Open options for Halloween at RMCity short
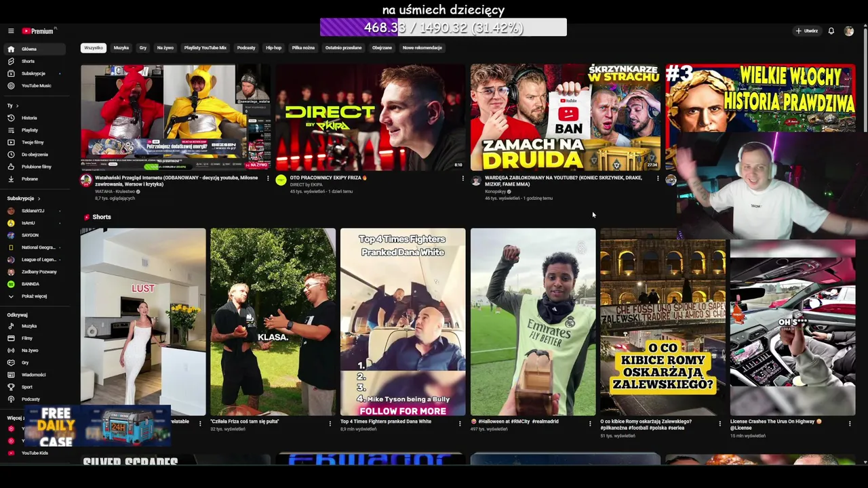This screenshot has width=868, height=488. [x=590, y=424]
